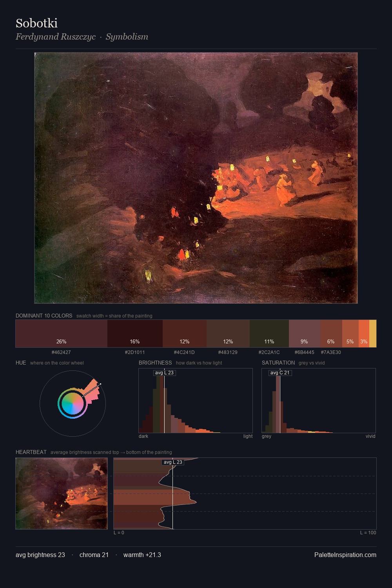392x588 pixels.
Task: Select the narrow yellow swatch at palette end
Action: (373, 334)
